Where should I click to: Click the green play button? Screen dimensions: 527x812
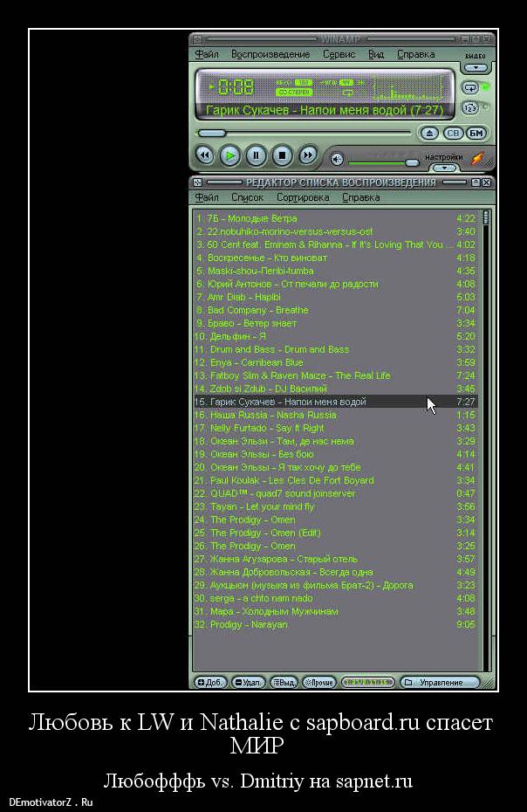(x=229, y=155)
